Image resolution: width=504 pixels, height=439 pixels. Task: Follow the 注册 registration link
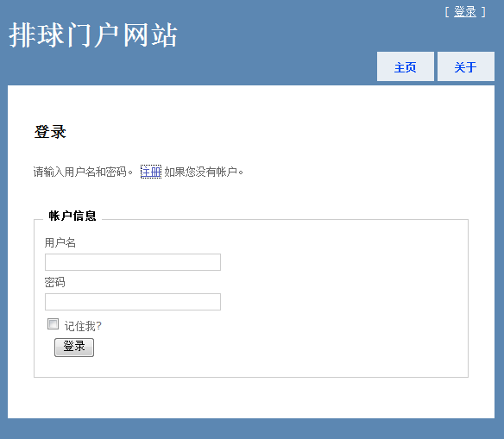(x=151, y=172)
